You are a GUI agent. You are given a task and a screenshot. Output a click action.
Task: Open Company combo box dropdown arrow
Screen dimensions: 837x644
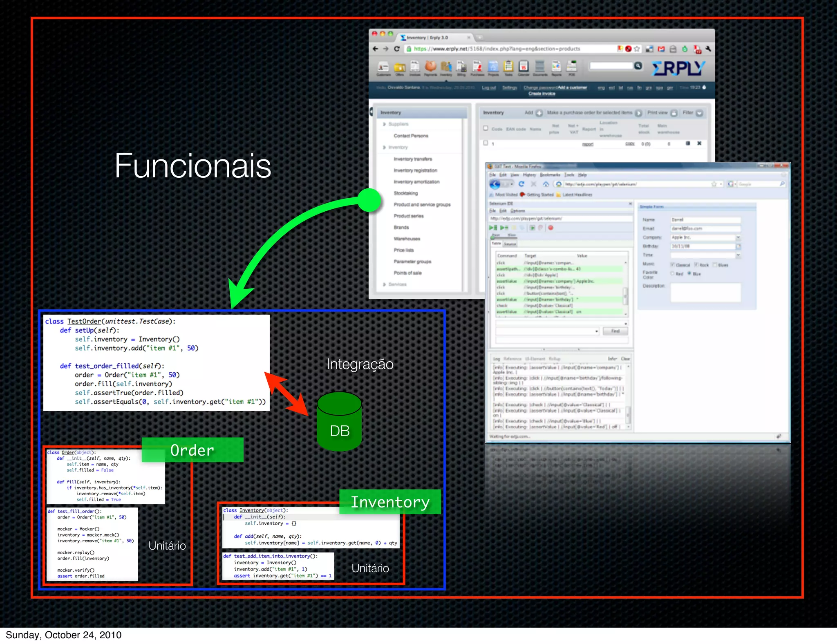tap(738, 237)
